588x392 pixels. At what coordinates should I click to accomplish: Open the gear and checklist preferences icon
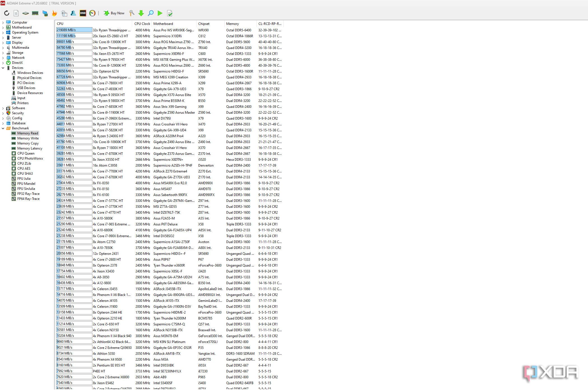64,13
